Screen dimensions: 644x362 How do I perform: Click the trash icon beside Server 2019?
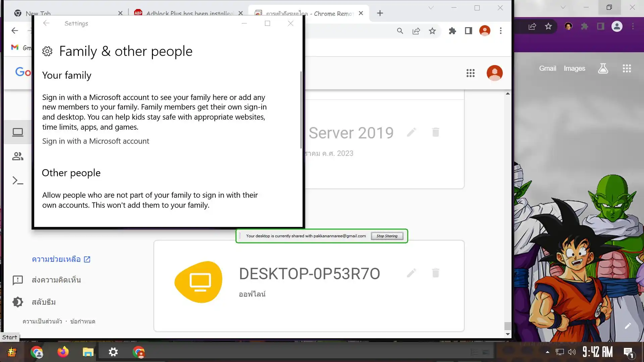pos(435,132)
